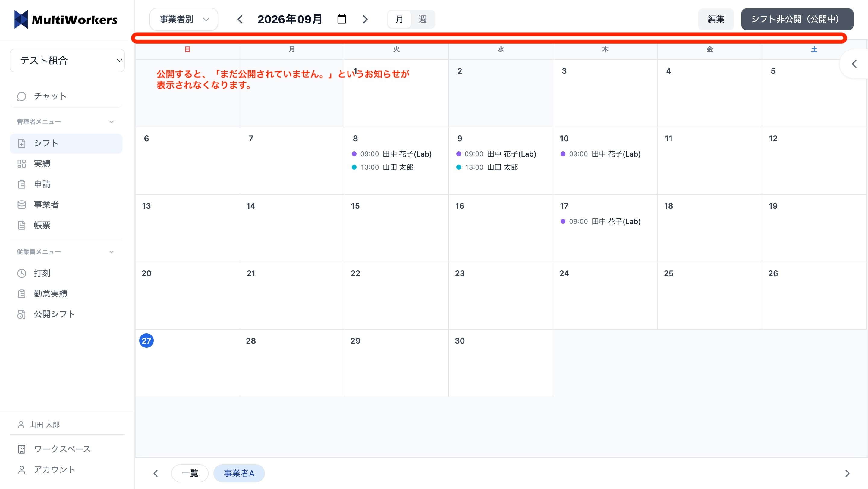The image size is (868, 489).
Task: Switch to 月 view
Action: click(399, 19)
